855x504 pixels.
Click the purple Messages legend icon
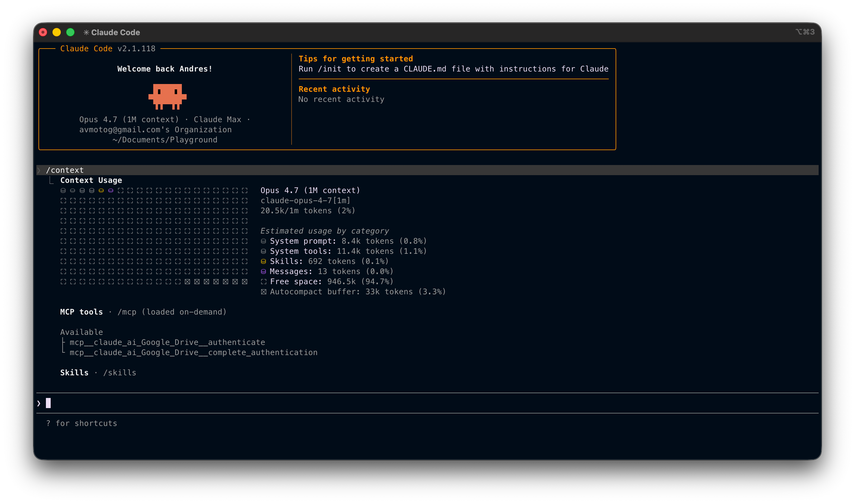(x=263, y=272)
